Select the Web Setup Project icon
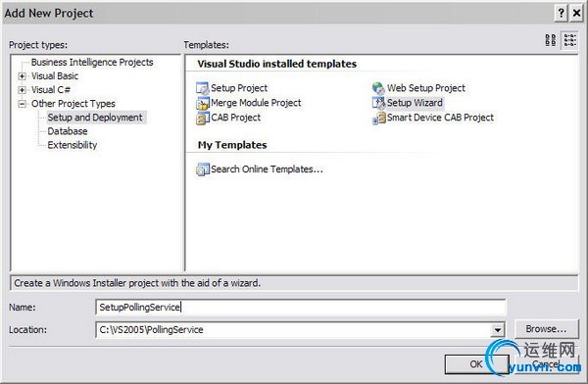 tap(378, 88)
